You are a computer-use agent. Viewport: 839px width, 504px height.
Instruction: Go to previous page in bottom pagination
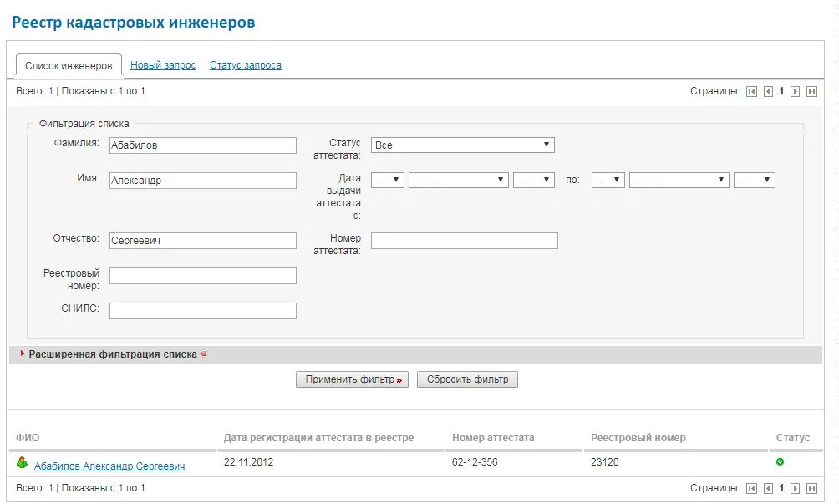click(x=768, y=488)
